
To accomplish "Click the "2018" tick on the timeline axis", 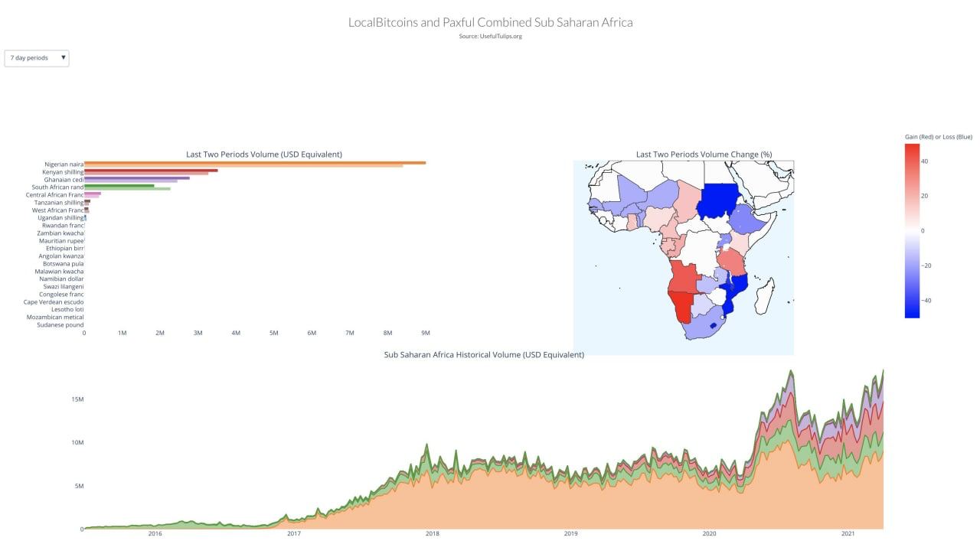I will point(433,534).
